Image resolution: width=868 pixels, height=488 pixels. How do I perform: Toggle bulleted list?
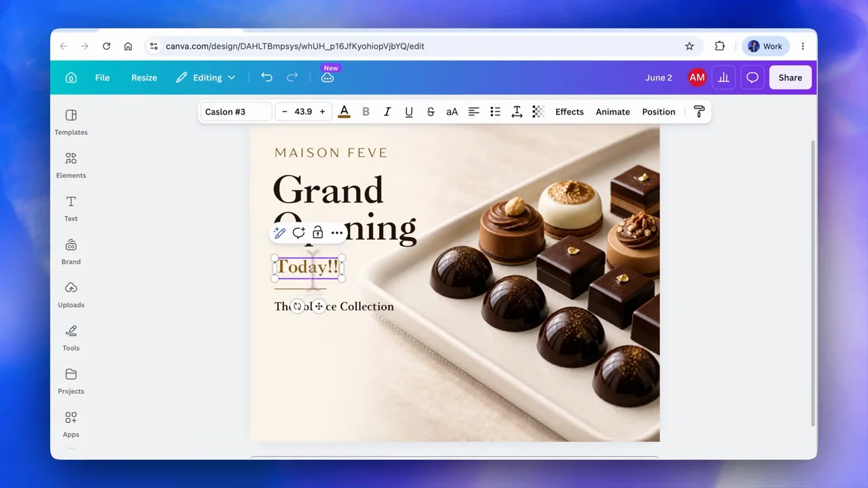click(495, 112)
